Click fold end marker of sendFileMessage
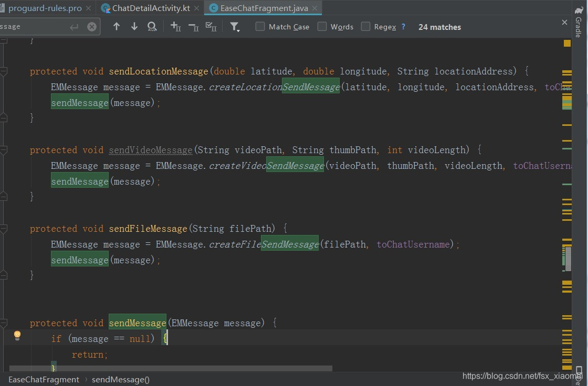The image size is (588, 386). [3, 275]
